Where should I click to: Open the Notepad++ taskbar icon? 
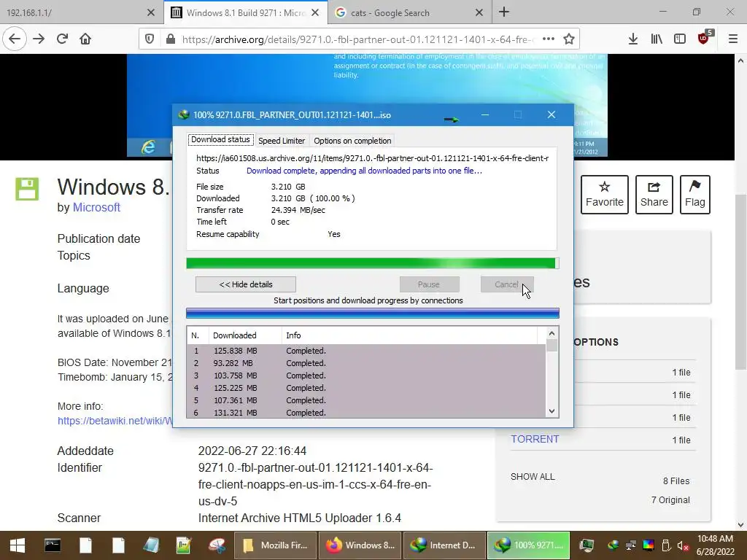183,545
